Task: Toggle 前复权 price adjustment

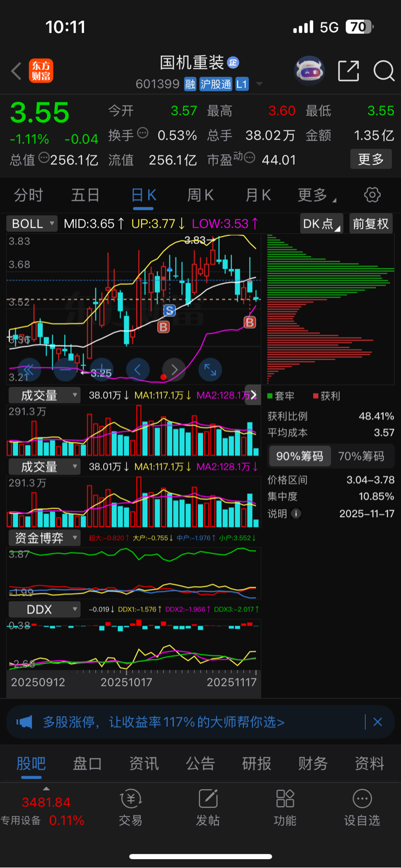Action: (x=371, y=224)
